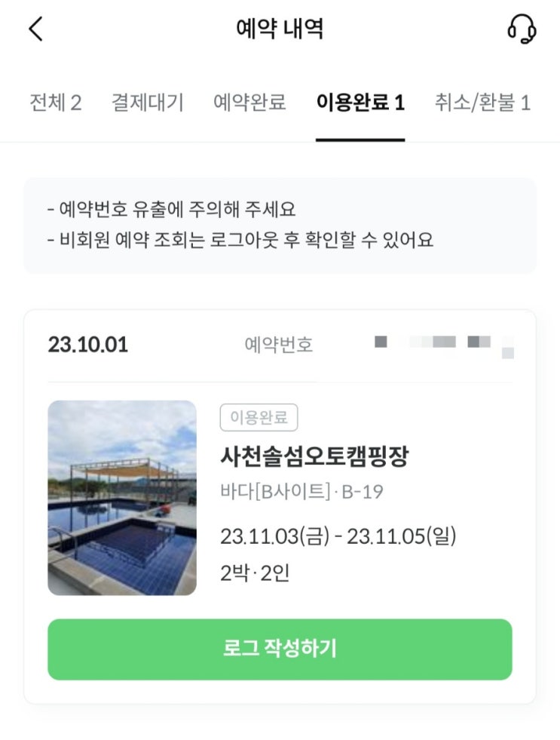Image resolution: width=560 pixels, height=740 pixels.
Task: Open the campsite pool photo thumbnail
Action: [x=122, y=498]
